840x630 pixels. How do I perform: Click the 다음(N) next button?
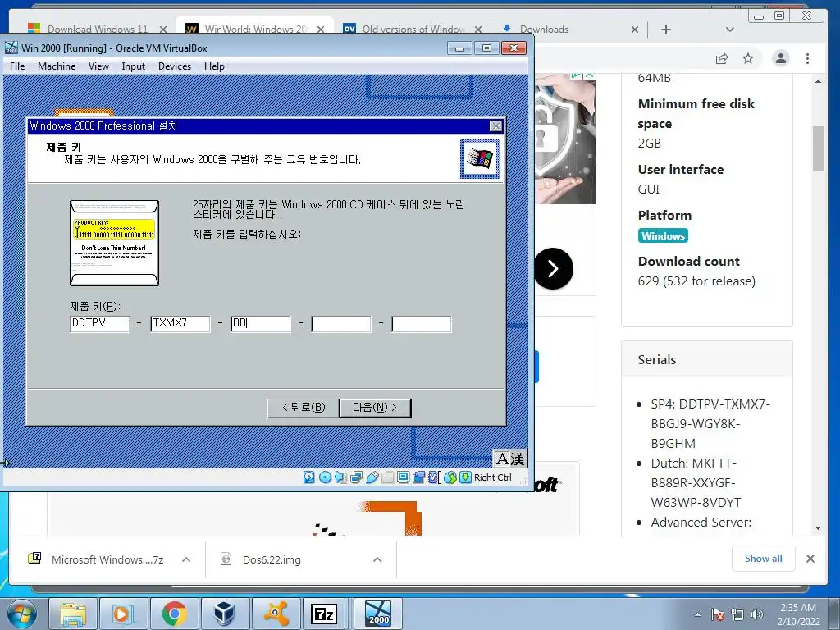[375, 408]
